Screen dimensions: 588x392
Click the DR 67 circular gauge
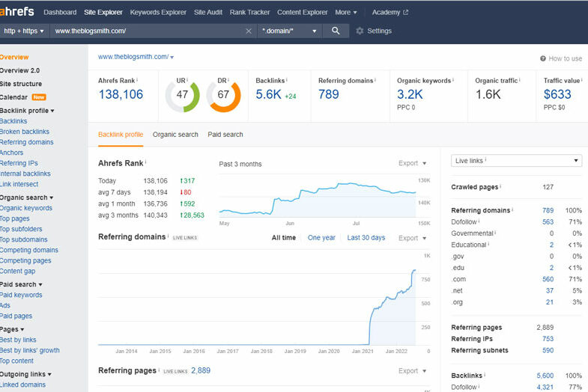pos(223,96)
